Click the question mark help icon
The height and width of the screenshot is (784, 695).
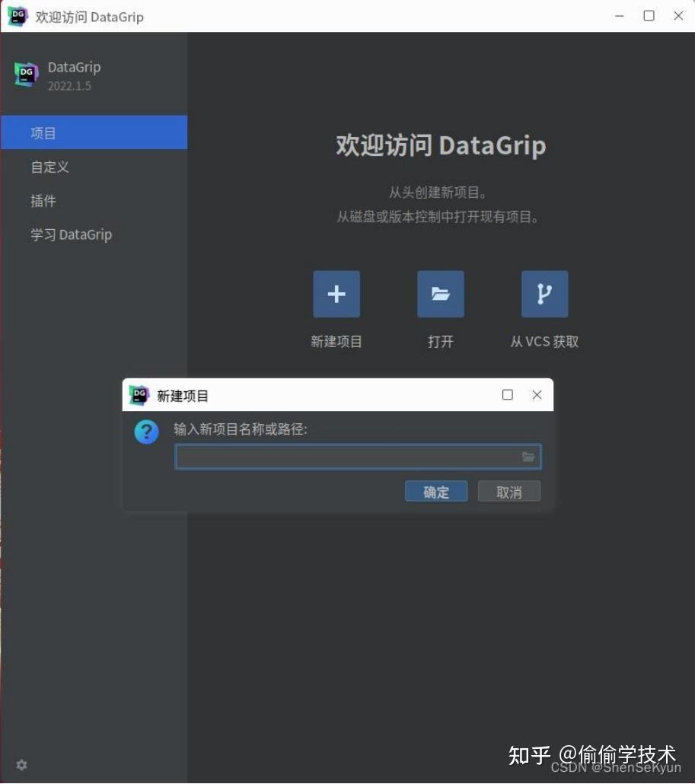click(x=145, y=432)
